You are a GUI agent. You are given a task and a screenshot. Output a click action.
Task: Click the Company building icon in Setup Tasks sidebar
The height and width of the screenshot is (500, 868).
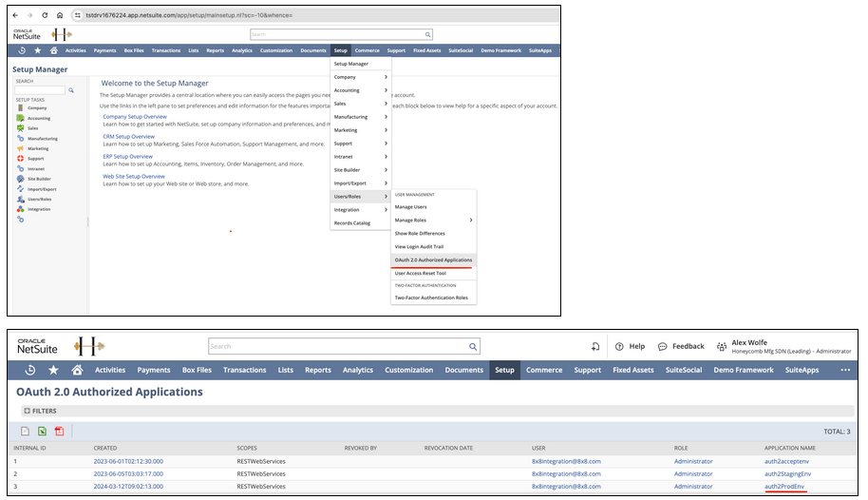(21, 108)
